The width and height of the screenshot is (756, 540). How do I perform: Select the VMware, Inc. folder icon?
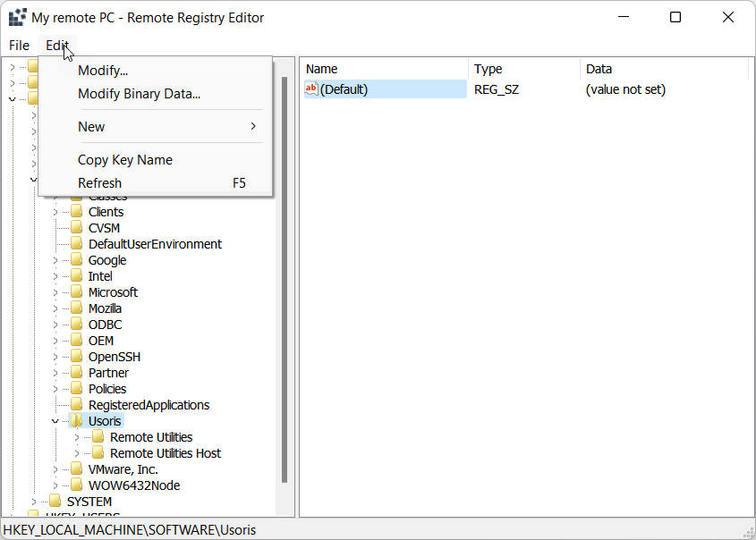pyautogui.click(x=77, y=469)
